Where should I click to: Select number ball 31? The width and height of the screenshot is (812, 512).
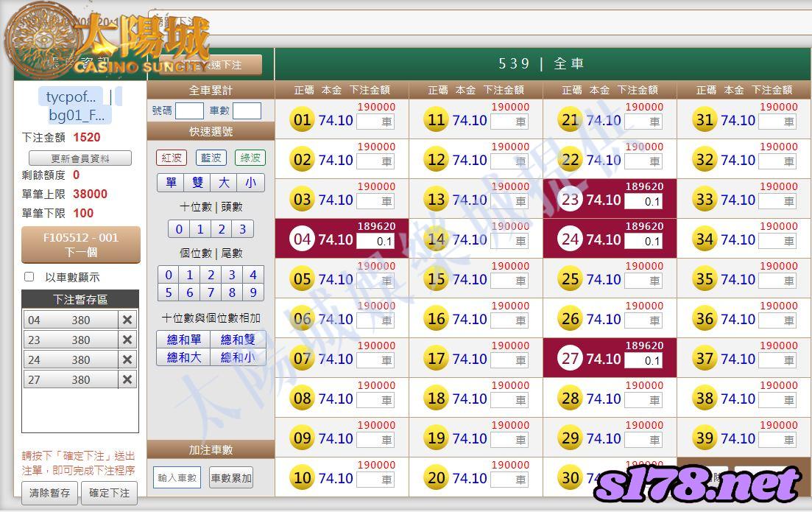(705, 119)
